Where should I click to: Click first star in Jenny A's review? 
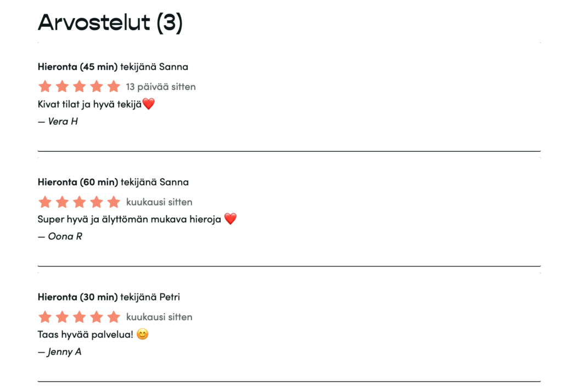(x=45, y=317)
